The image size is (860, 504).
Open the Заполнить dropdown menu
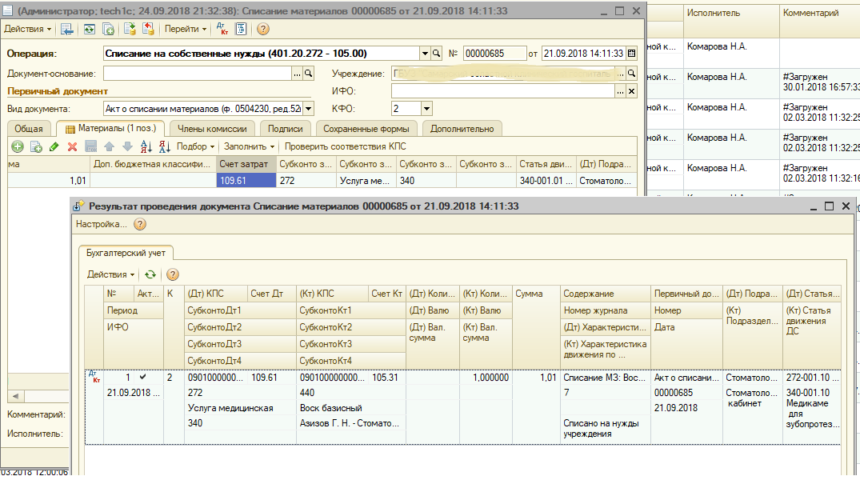point(250,146)
